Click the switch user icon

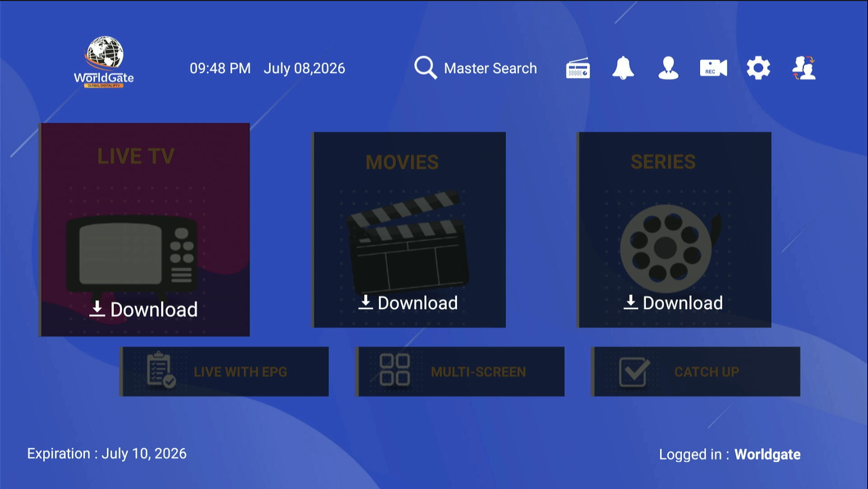804,68
